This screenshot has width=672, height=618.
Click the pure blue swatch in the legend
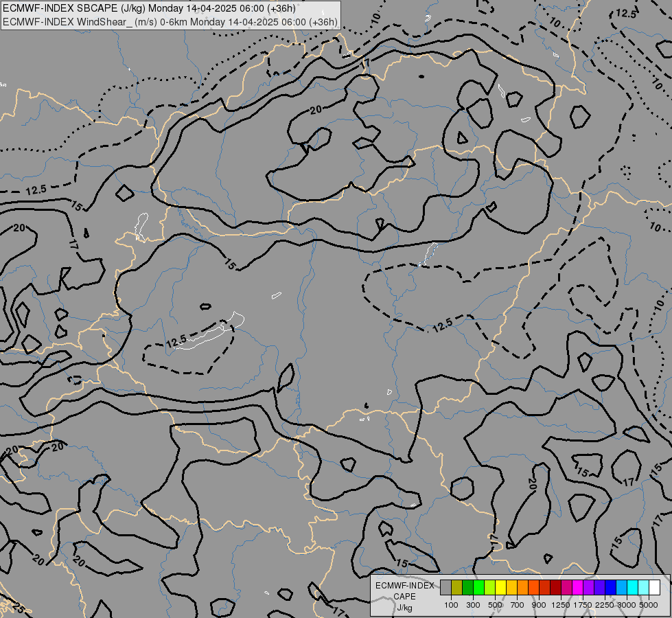click(611, 587)
